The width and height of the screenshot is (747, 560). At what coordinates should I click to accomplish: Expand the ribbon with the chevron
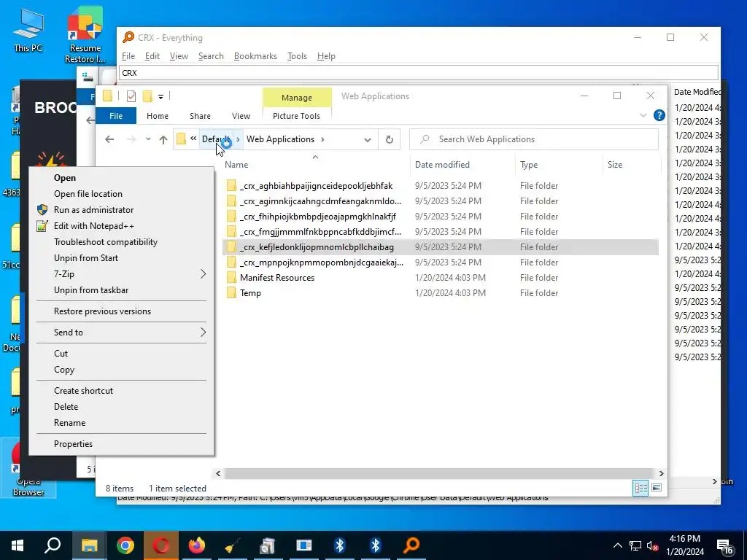click(x=643, y=115)
